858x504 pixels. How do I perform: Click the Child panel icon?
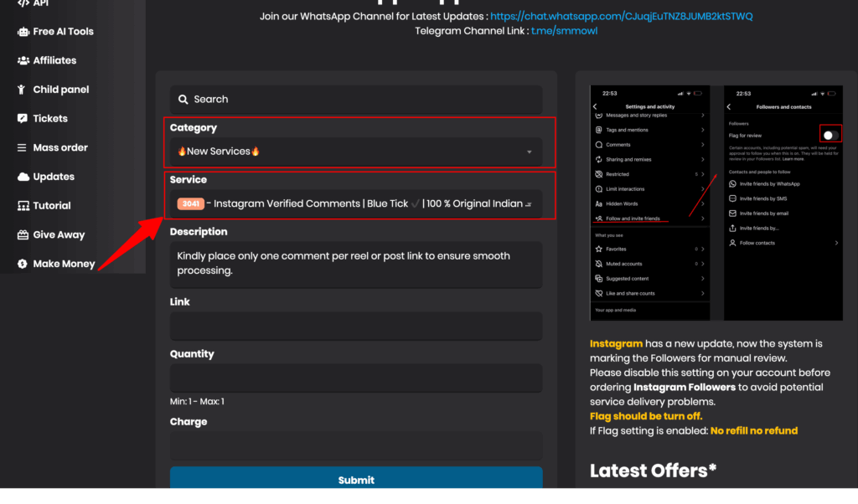click(21, 90)
